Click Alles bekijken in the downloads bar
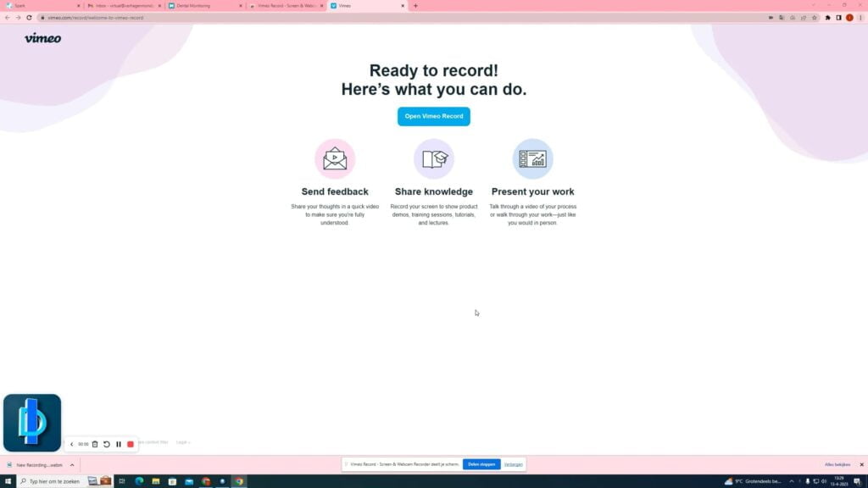This screenshot has width=868, height=488. 837,464
